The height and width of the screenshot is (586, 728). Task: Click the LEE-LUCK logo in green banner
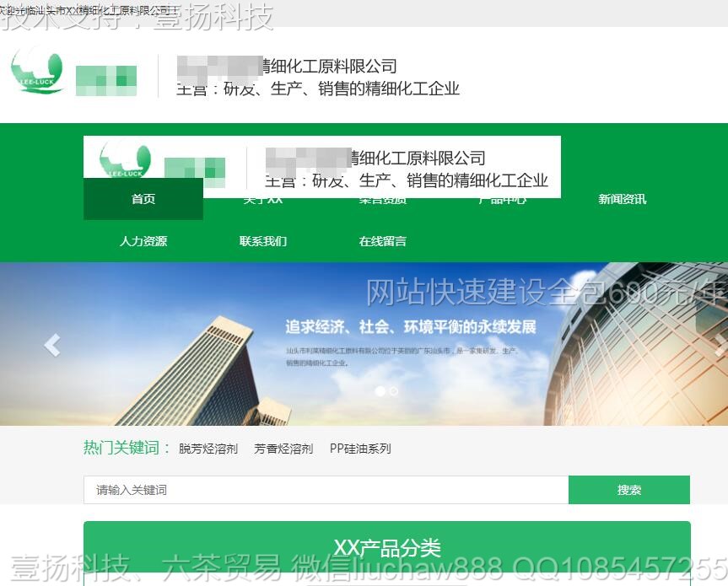point(125,160)
